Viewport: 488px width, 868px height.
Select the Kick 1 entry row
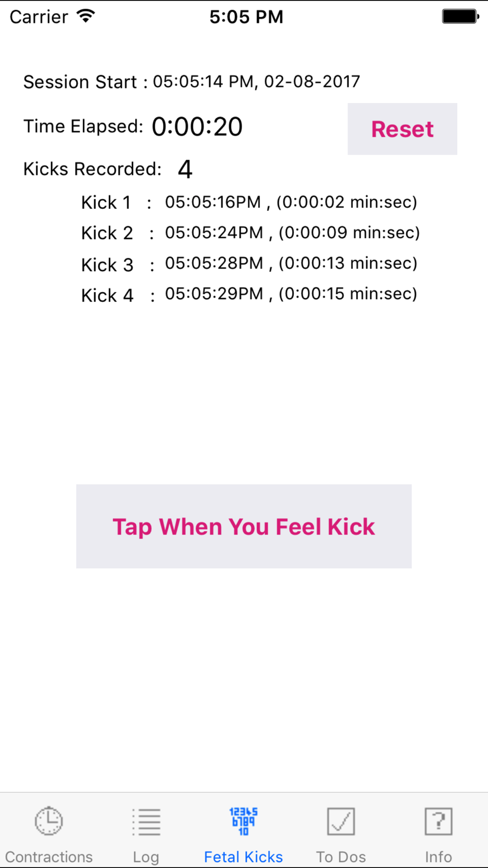point(249,202)
